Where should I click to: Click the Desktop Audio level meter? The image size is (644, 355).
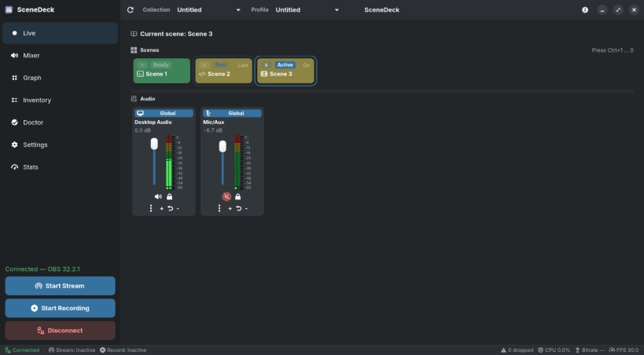[x=170, y=162]
